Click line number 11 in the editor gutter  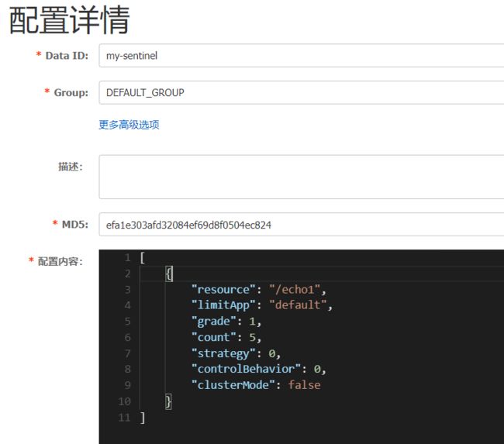[x=124, y=418]
